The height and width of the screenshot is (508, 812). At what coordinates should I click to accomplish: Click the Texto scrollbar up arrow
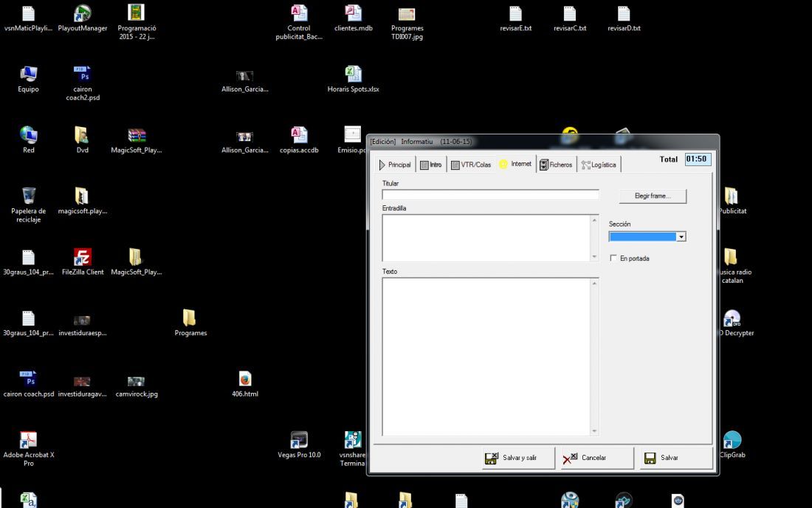594,284
